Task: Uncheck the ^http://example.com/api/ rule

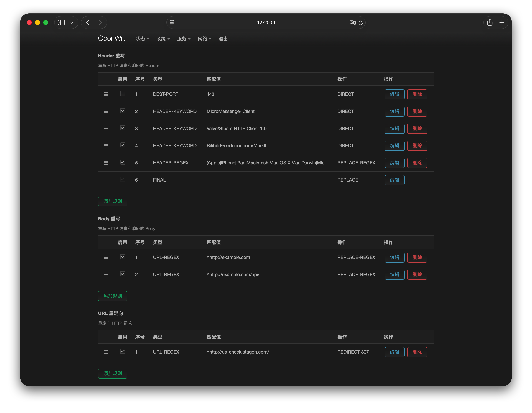Action: 123,274
